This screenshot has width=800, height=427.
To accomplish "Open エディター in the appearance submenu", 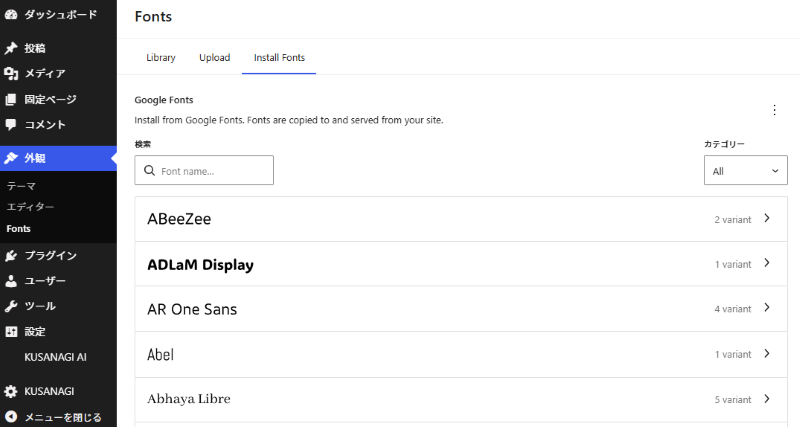I will point(31,207).
